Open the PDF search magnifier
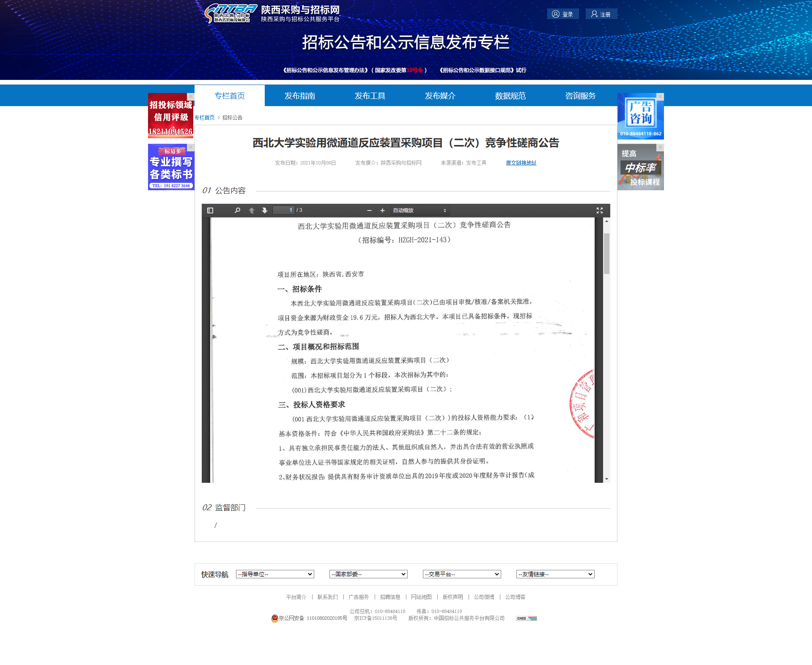 click(x=237, y=211)
